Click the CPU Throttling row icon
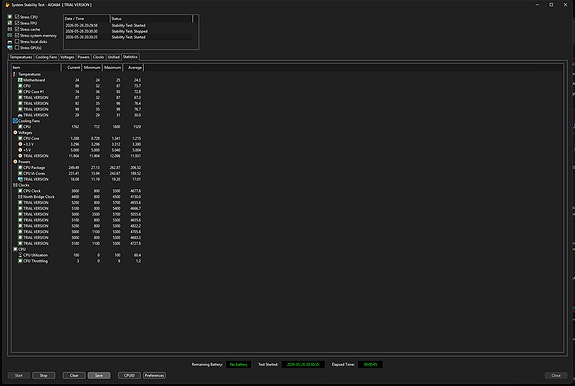 coord(20,261)
